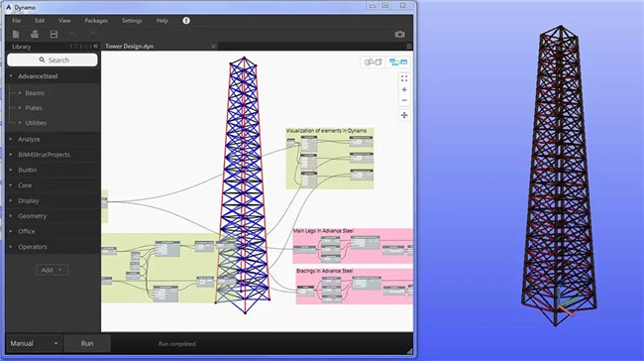
Task: Click the magnifier icon in Search box
Action: point(42,60)
